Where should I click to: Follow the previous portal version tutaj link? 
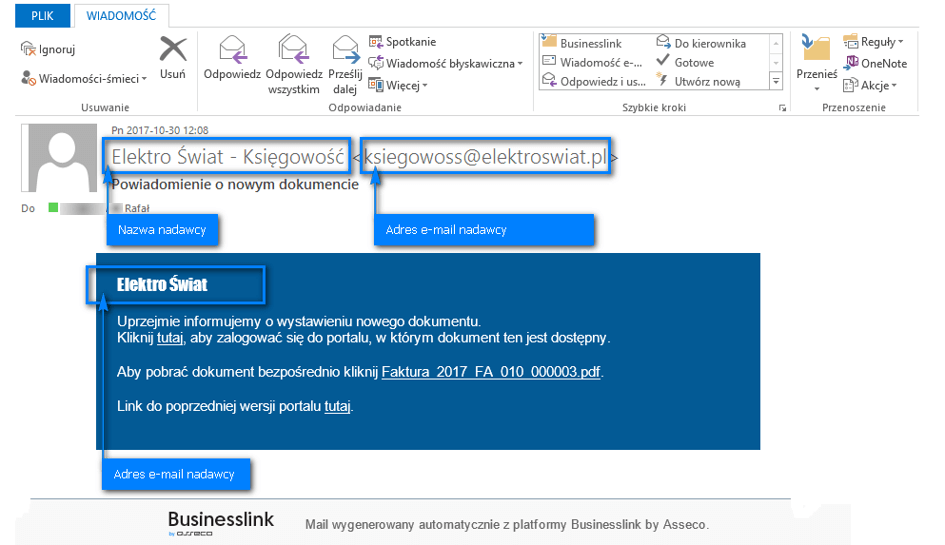tap(338, 406)
